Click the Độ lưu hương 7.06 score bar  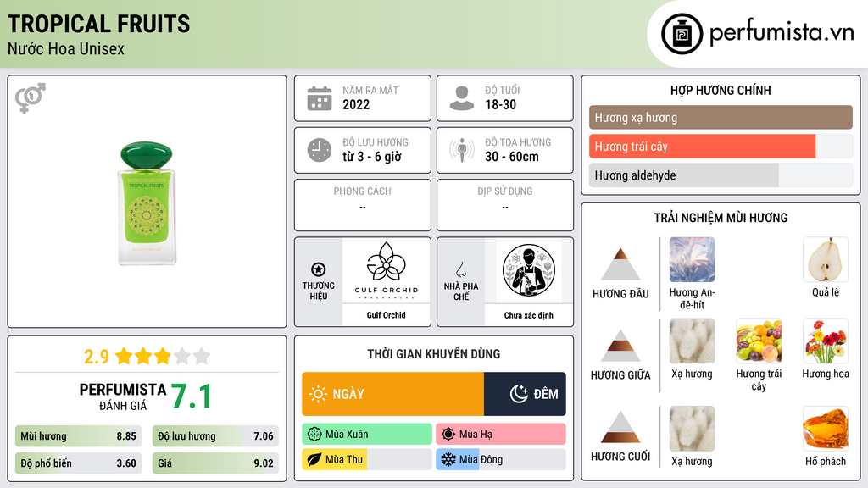[215, 436]
